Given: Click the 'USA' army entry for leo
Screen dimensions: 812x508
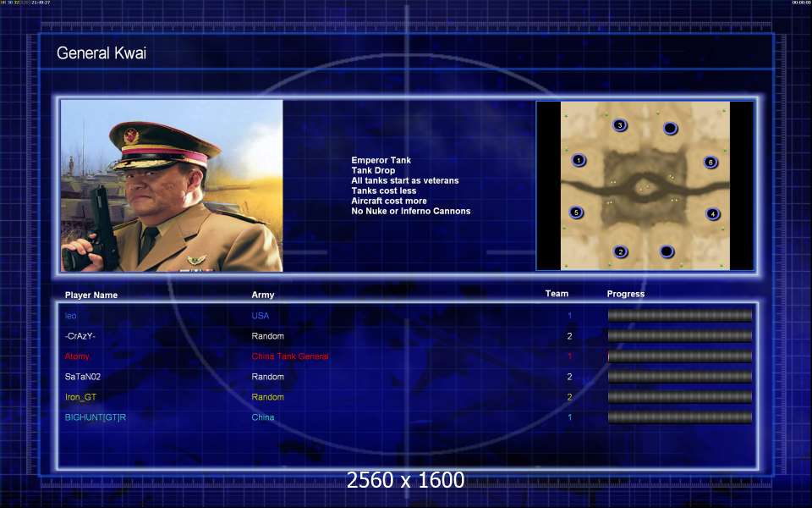Looking at the screenshot, I should 261,316.
